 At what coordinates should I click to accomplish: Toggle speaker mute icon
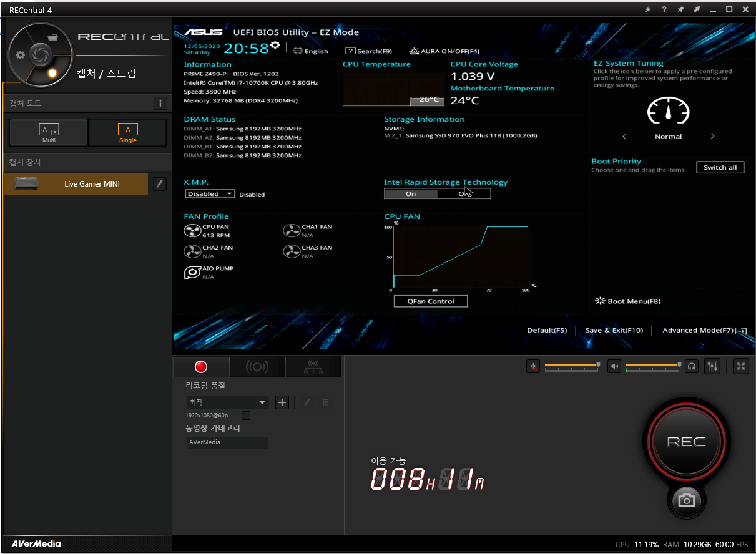(x=614, y=367)
